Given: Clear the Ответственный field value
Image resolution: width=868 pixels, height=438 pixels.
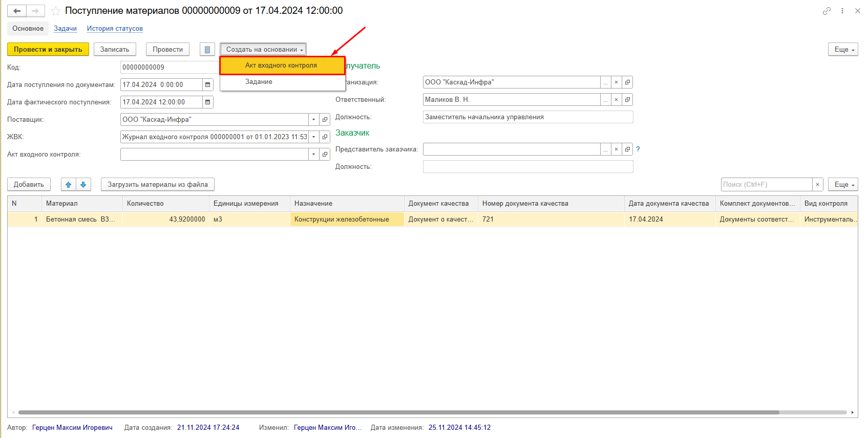Looking at the screenshot, I should point(616,100).
